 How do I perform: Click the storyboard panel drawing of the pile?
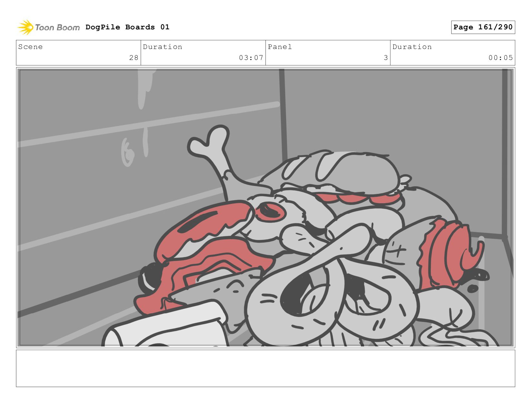click(x=266, y=208)
